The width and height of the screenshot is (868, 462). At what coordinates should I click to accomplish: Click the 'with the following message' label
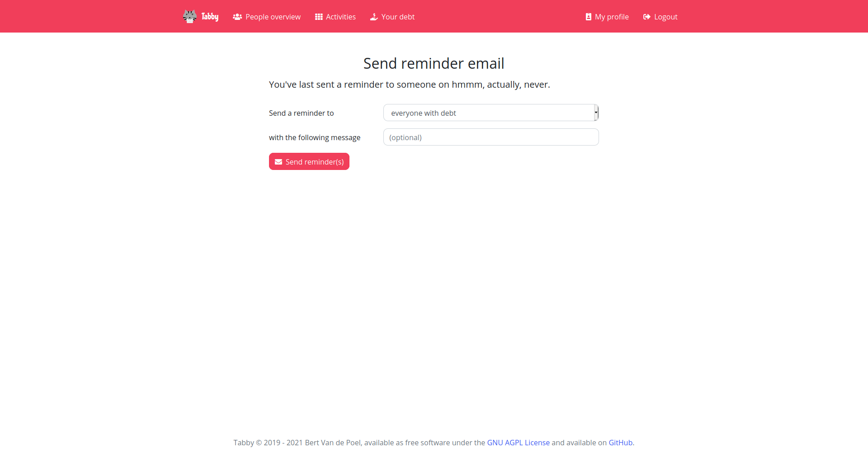pos(315,137)
